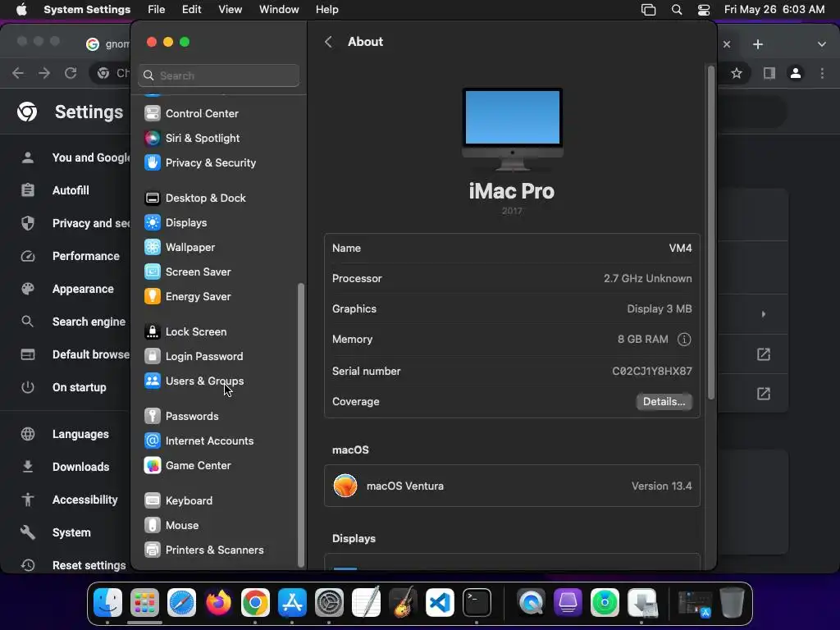Open the Apple menu

21,10
